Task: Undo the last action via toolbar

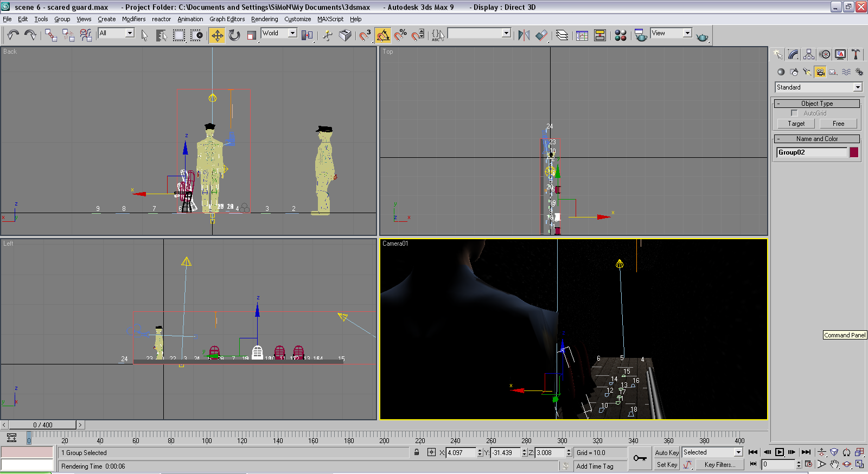Action: click(13, 35)
